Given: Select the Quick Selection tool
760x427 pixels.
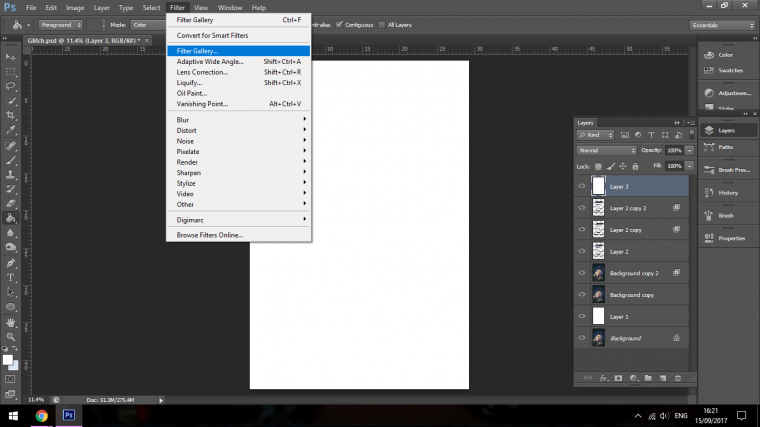Looking at the screenshot, I should (10, 101).
